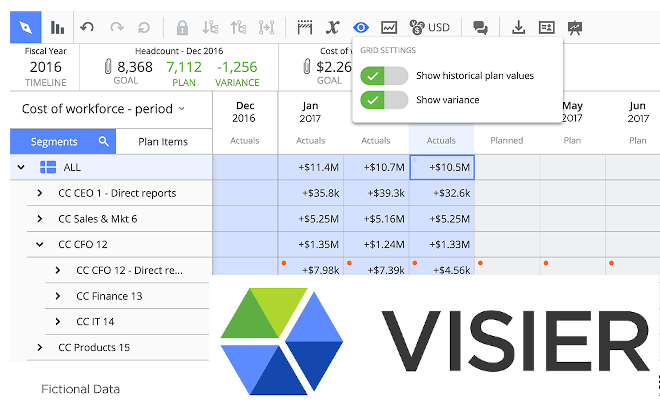Image resolution: width=660 pixels, height=400 pixels.
Task: Click the reset refresh icon
Action: [144, 28]
